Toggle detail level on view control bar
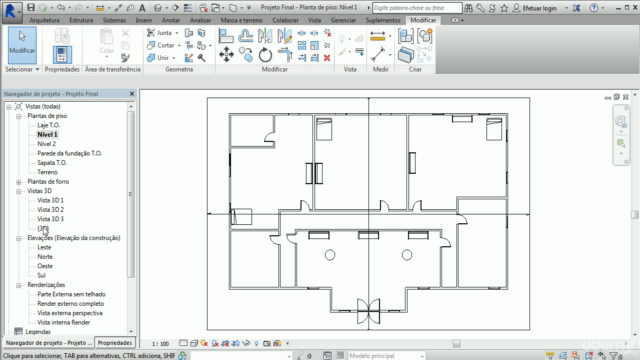This screenshot has height=360, width=640. pyautogui.click(x=183, y=344)
